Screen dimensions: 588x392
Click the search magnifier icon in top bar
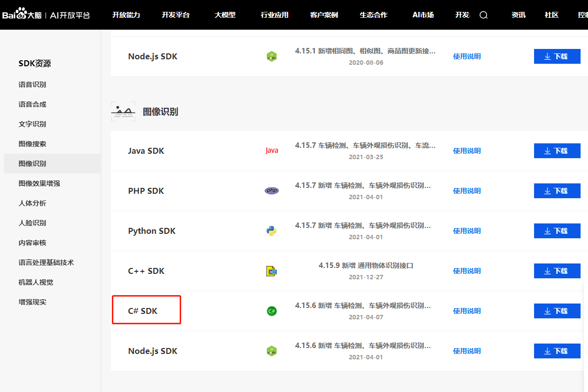(484, 15)
